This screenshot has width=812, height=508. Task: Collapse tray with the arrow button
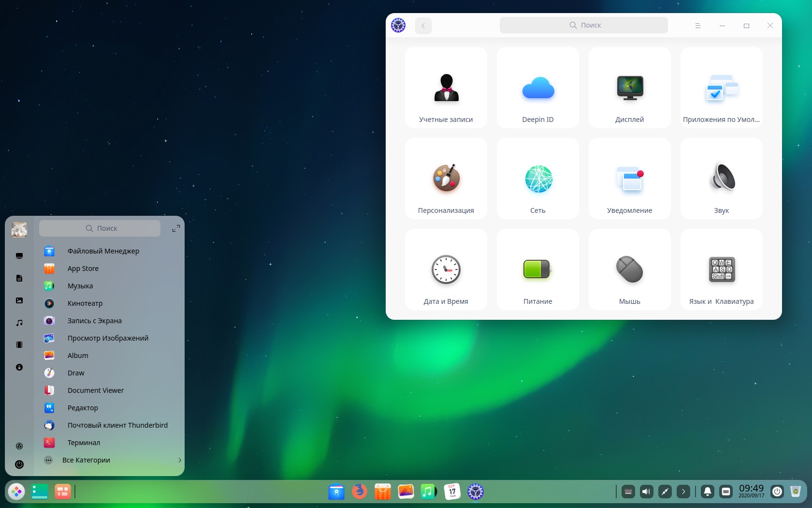[x=683, y=492]
